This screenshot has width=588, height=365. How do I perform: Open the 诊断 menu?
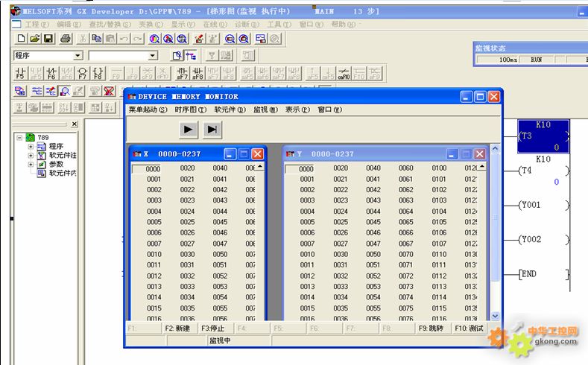click(x=247, y=25)
